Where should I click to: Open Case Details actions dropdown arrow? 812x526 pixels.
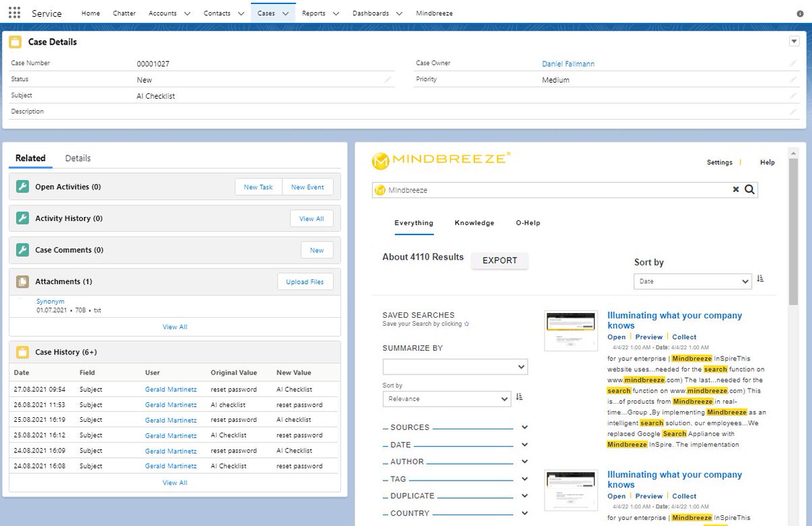pyautogui.click(x=794, y=41)
